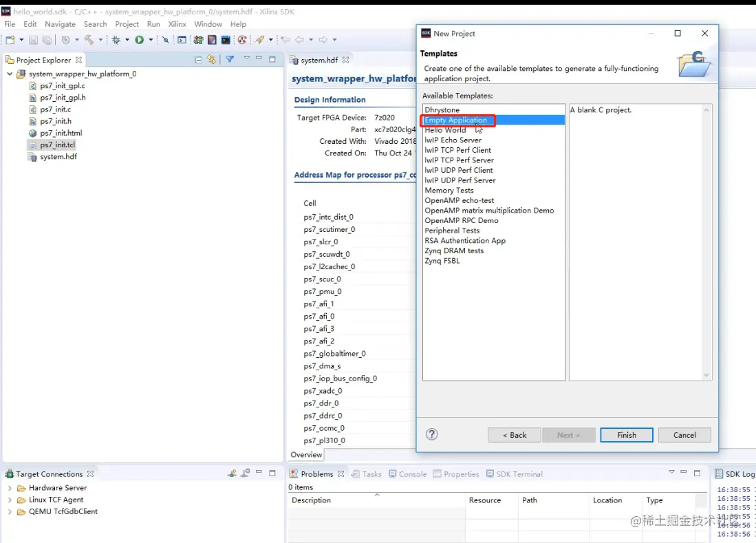This screenshot has height=543, width=756.
Task: Click the highlighter search tool icon
Action: (260, 40)
